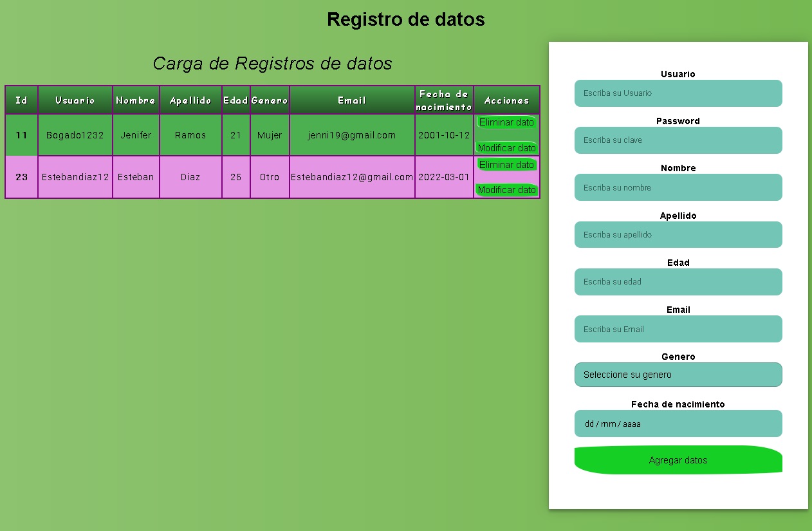Click the "Usuario" column header
The height and width of the screenshot is (531, 812).
click(75, 100)
